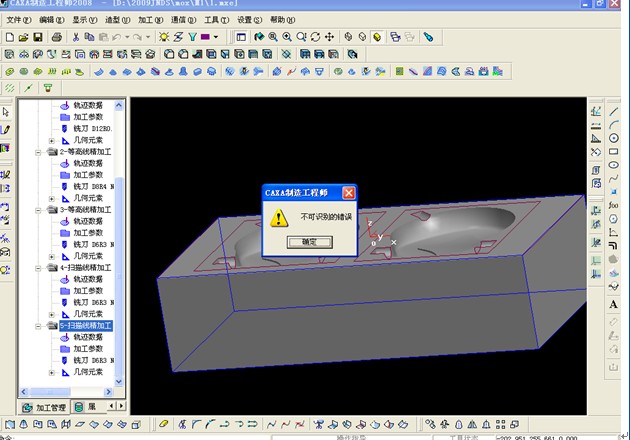Click the Copy icon
630x440 pixels.
click(89, 37)
